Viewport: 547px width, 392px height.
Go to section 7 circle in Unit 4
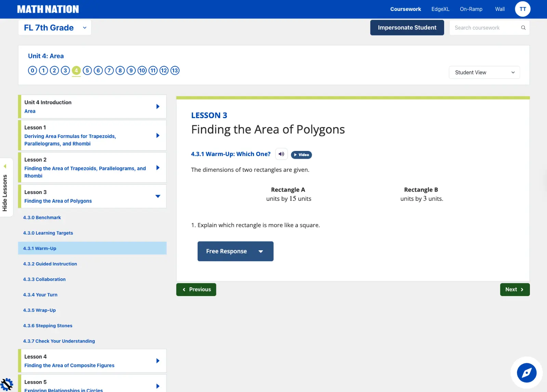point(109,71)
